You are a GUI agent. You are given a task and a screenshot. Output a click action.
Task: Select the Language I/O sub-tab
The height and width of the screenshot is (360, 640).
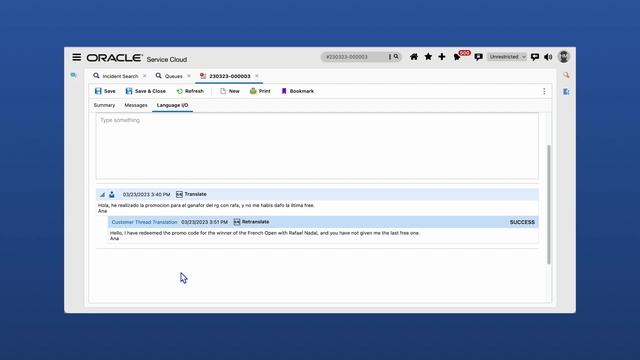[x=173, y=105]
